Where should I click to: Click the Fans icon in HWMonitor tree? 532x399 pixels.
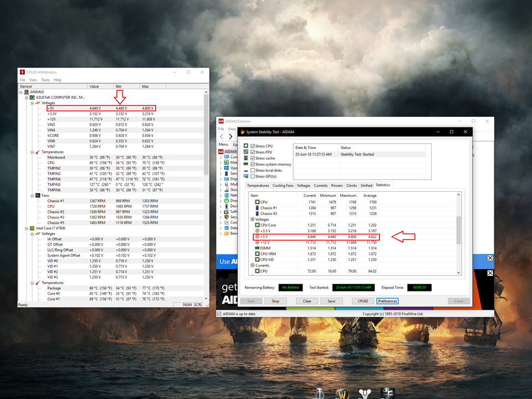click(x=38, y=196)
